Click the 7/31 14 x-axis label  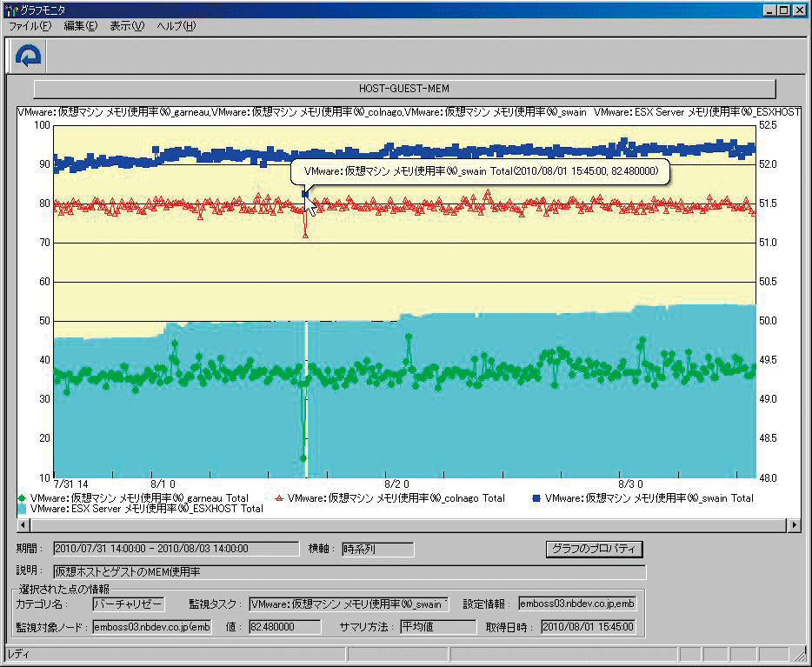71,484
